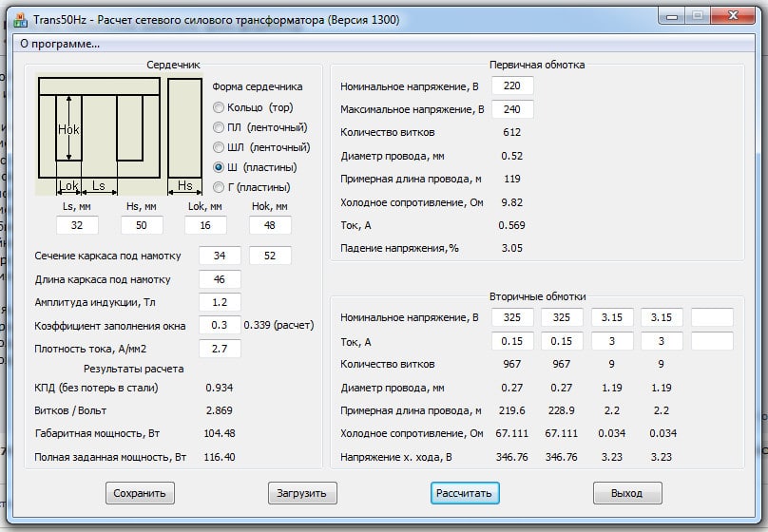Click the Плотность тока, А/мм2 field

tap(220, 349)
